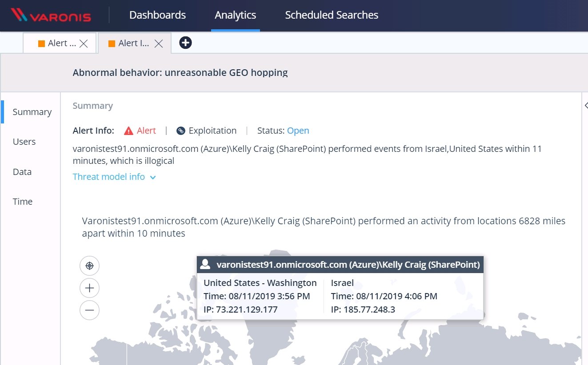
Task: Add a new tab with plus icon
Action: [185, 43]
